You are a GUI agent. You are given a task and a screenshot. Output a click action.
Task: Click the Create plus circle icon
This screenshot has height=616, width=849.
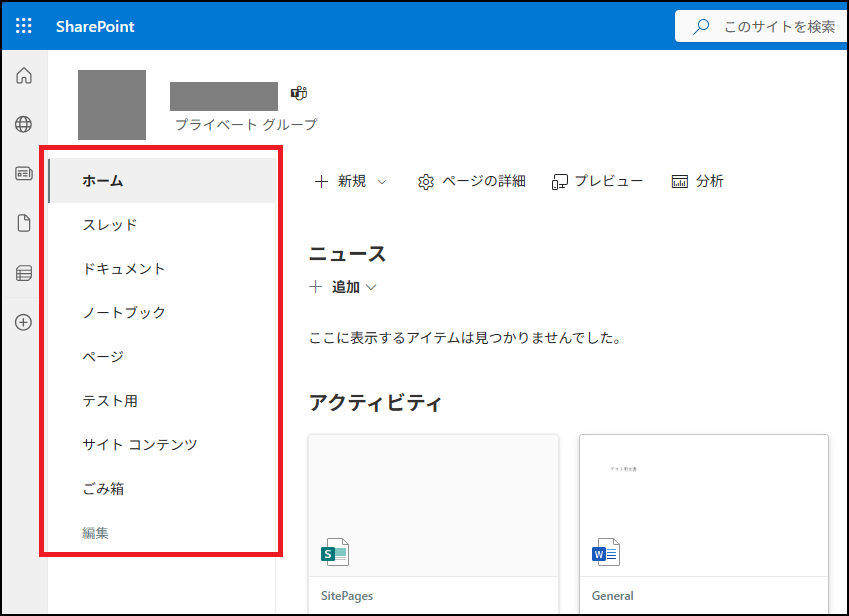[x=23, y=323]
